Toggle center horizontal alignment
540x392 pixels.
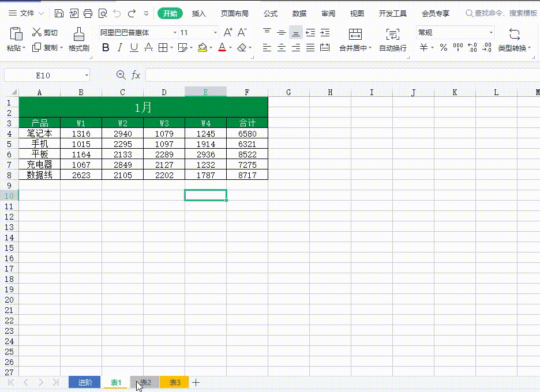tap(282, 47)
